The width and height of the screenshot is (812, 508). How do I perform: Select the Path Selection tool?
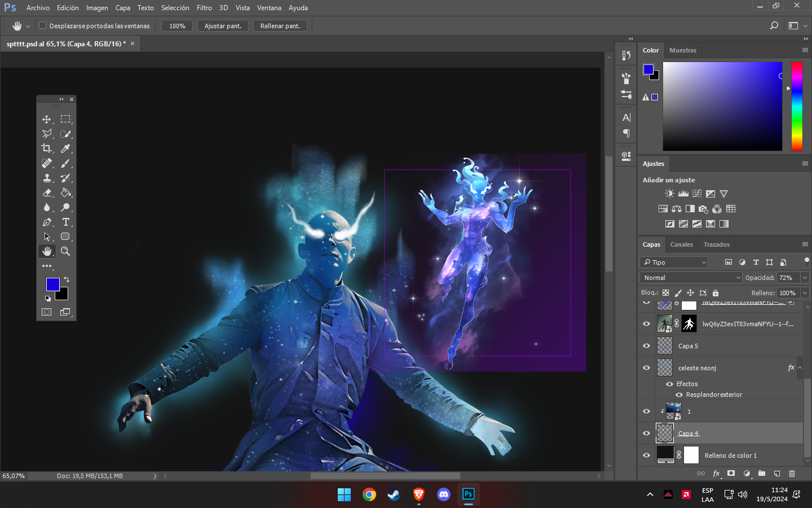click(x=47, y=237)
